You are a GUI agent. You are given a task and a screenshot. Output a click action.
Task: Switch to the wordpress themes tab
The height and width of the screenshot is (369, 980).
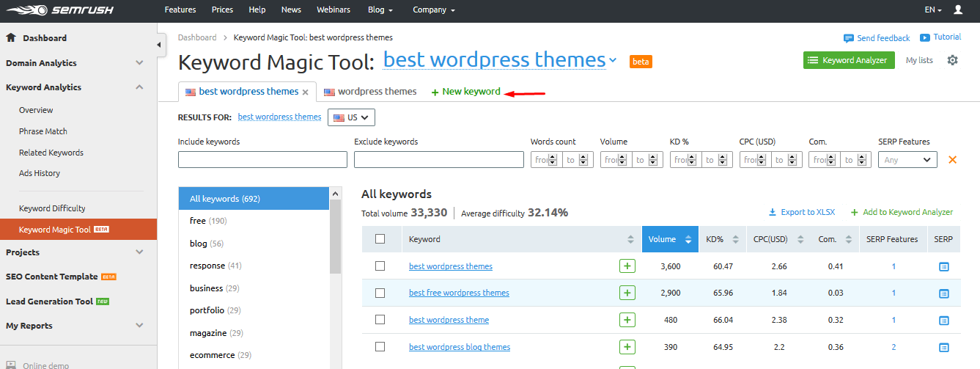370,92
